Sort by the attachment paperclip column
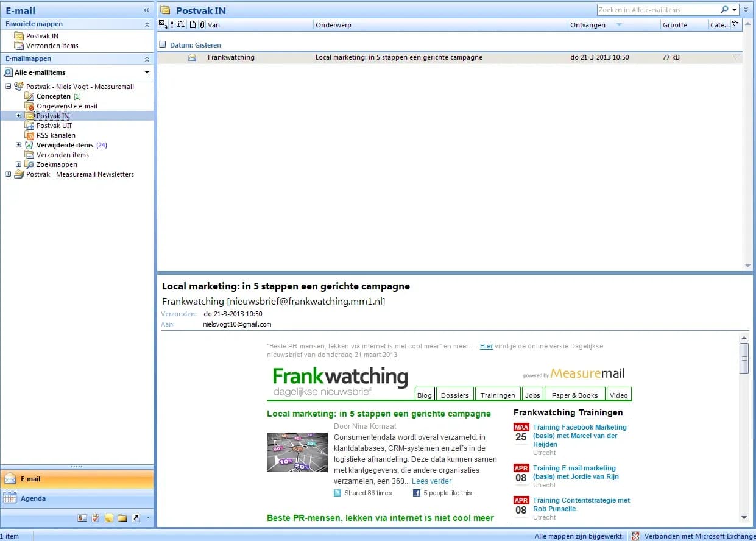756x541 pixels. [x=202, y=25]
